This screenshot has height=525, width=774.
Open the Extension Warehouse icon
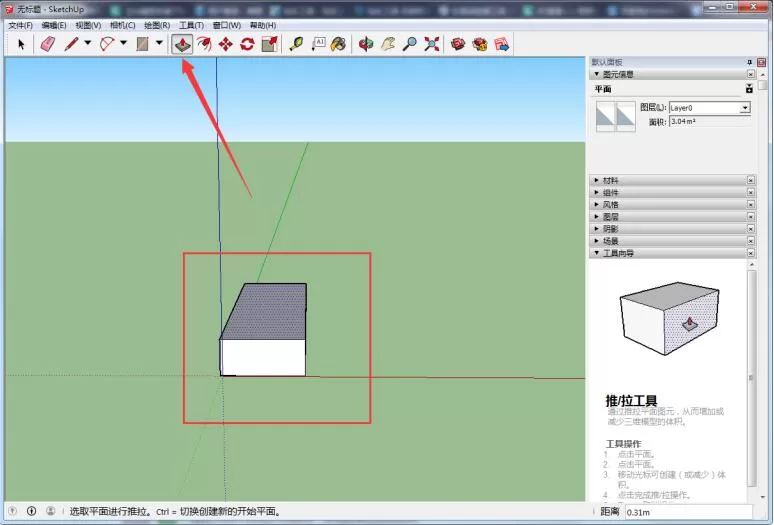480,44
